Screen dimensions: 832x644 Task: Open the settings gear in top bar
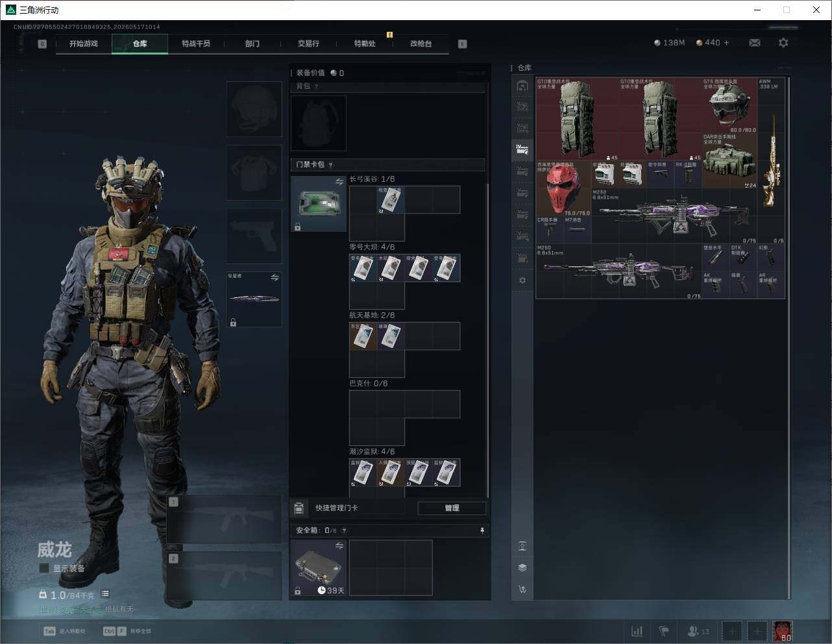tap(783, 43)
